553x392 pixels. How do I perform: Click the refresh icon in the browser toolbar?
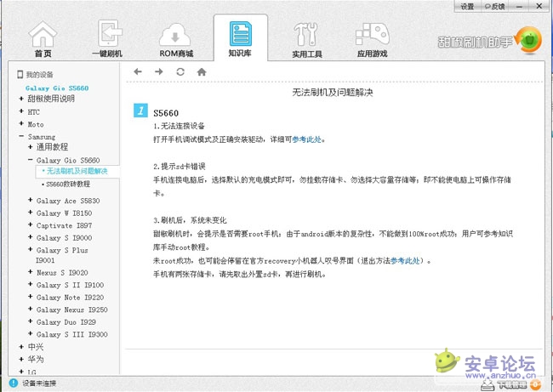(180, 72)
